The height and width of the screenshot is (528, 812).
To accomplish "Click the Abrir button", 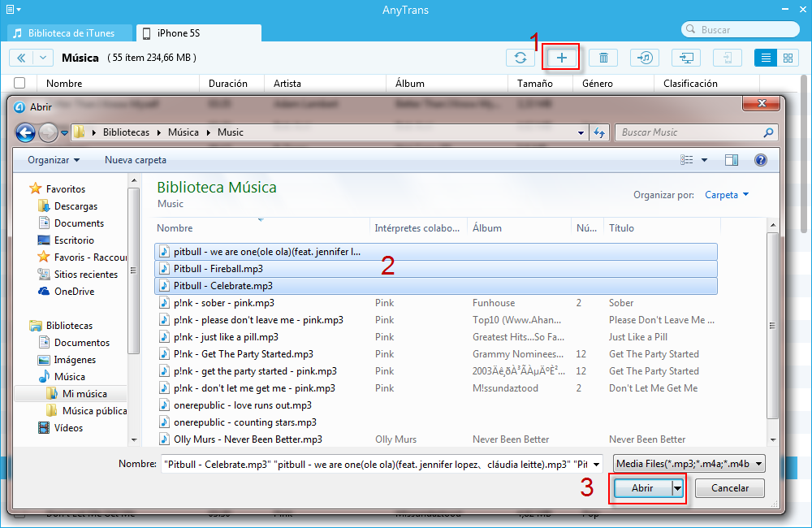I will pyautogui.click(x=642, y=488).
